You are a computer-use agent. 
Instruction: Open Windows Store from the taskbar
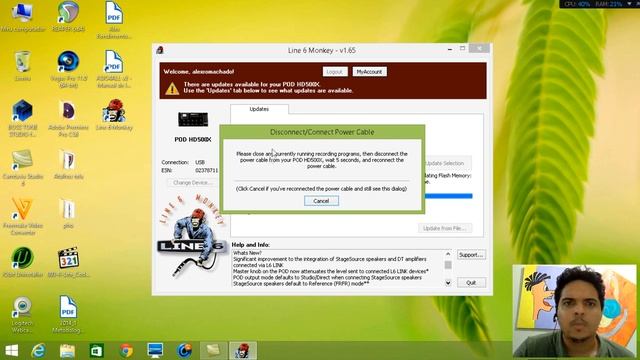pos(97,351)
